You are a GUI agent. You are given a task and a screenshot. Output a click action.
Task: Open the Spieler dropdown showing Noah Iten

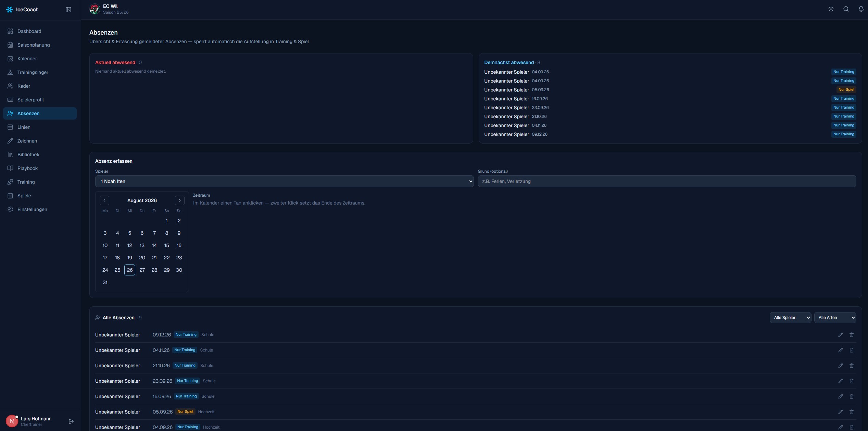pos(284,181)
